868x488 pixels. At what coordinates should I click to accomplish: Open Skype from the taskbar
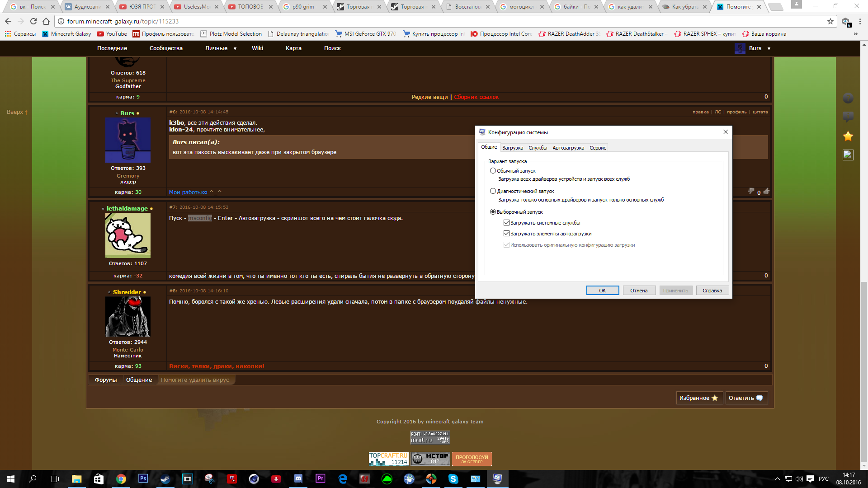coord(453,479)
